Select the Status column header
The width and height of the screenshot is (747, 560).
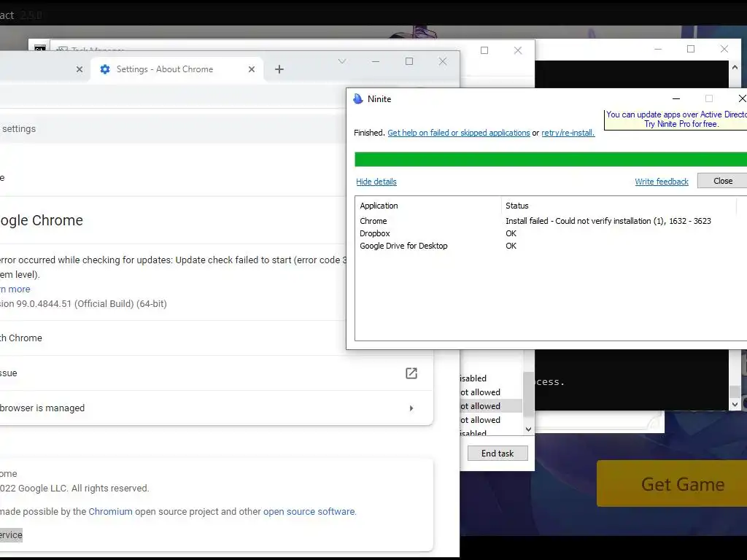(619, 206)
